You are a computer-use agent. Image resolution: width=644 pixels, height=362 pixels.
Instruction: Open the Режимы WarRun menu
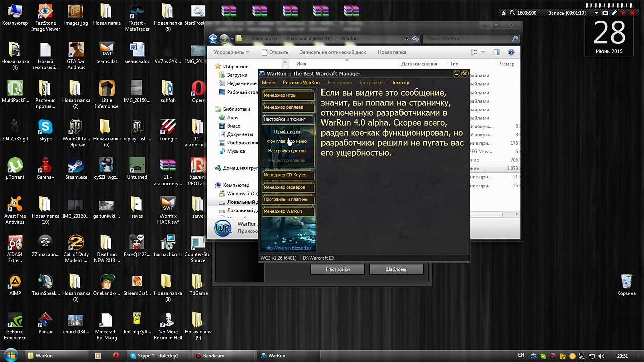click(301, 83)
